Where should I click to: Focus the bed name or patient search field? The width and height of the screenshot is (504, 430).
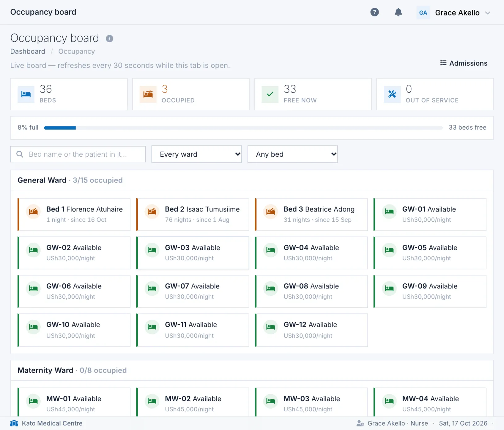tap(78, 154)
